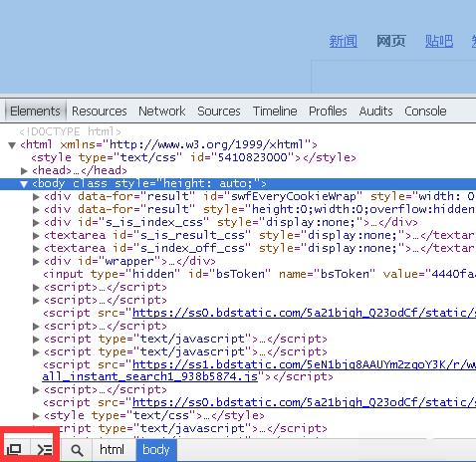
Task: Open the Elements tab
Action: (35, 111)
